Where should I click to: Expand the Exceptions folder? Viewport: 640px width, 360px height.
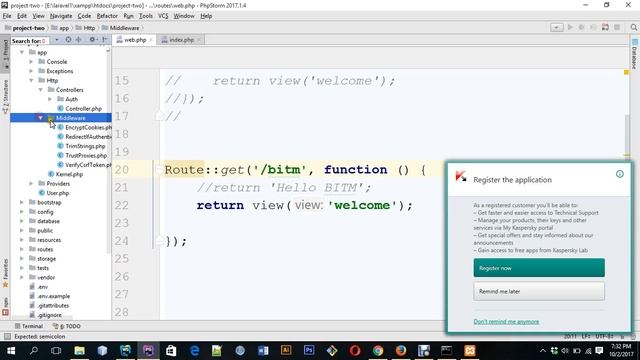point(31,71)
